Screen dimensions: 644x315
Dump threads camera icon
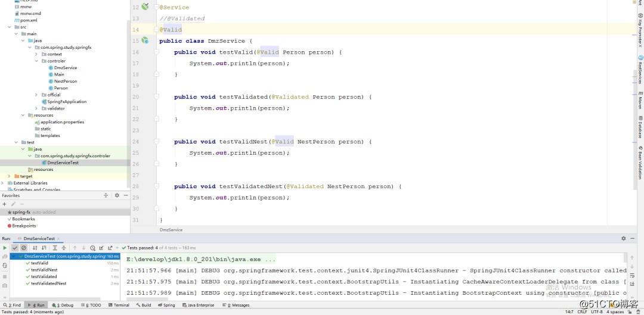5,285
